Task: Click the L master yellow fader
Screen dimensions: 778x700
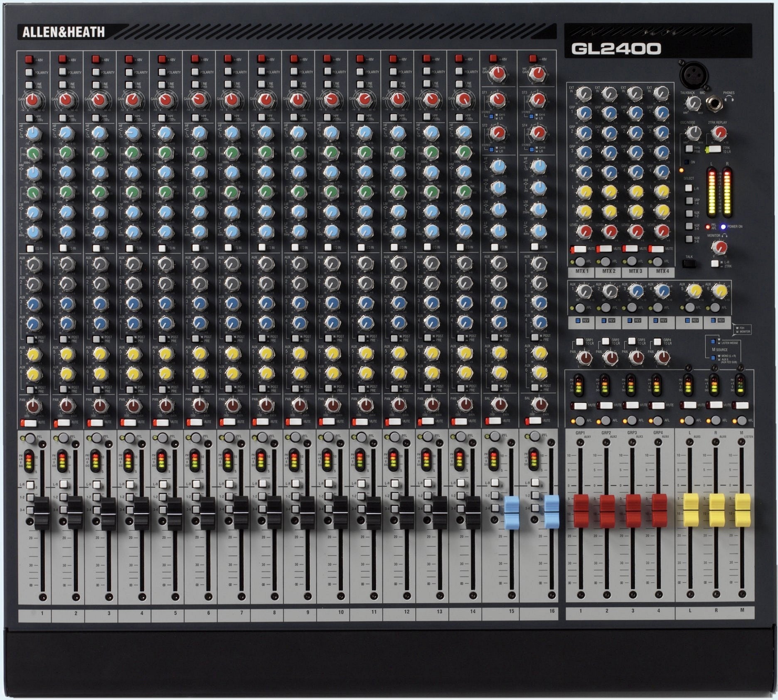Action: [690, 510]
